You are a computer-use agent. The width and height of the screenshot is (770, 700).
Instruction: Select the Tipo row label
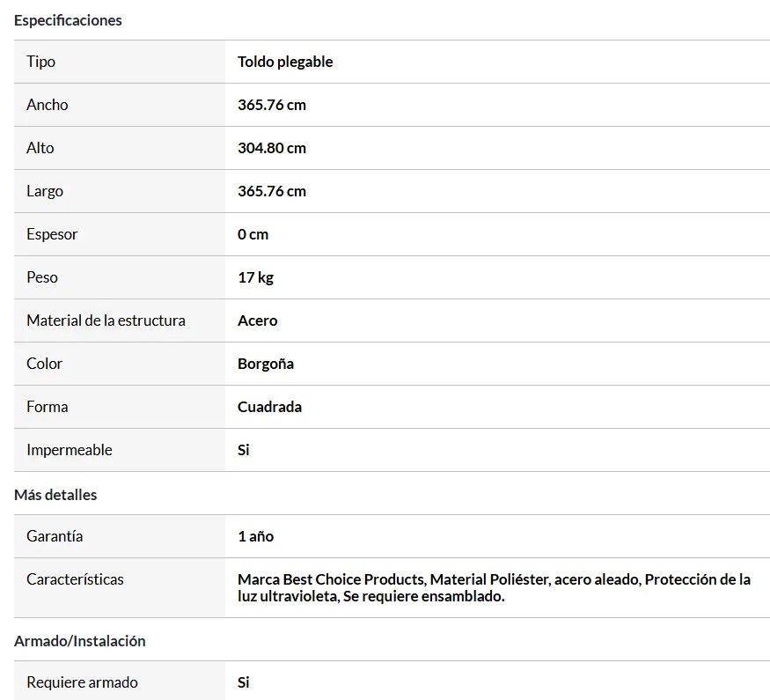[x=40, y=62]
